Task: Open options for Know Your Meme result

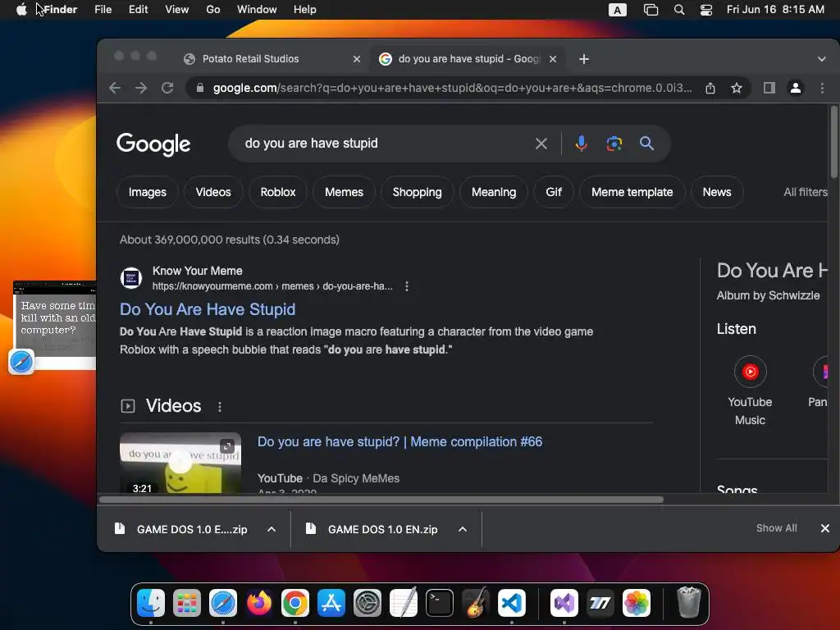Action: (x=407, y=286)
